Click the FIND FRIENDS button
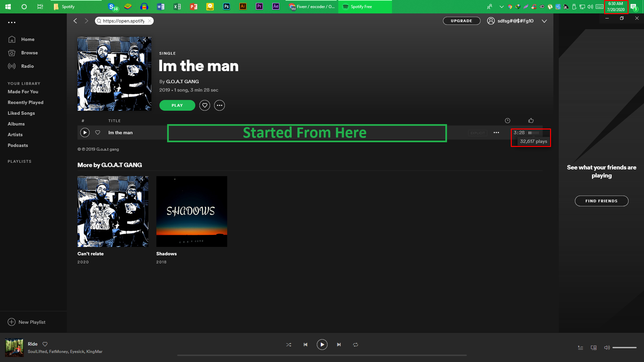This screenshot has width=644, height=362. click(x=601, y=201)
